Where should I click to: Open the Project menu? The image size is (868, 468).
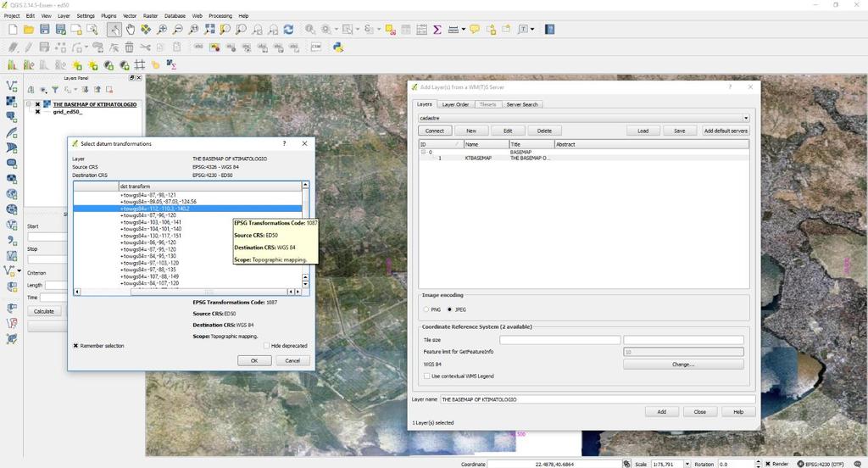click(12, 16)
